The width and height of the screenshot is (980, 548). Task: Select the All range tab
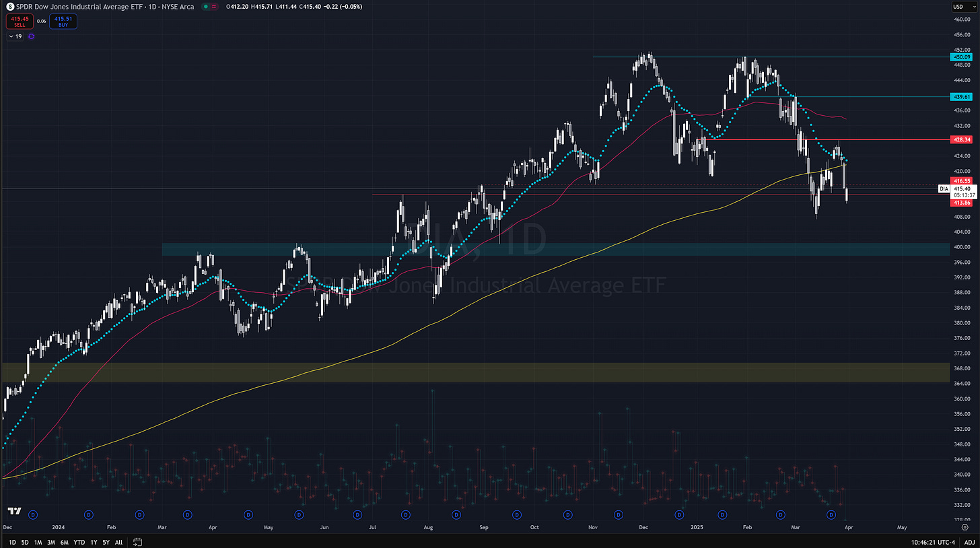point(118,541)
